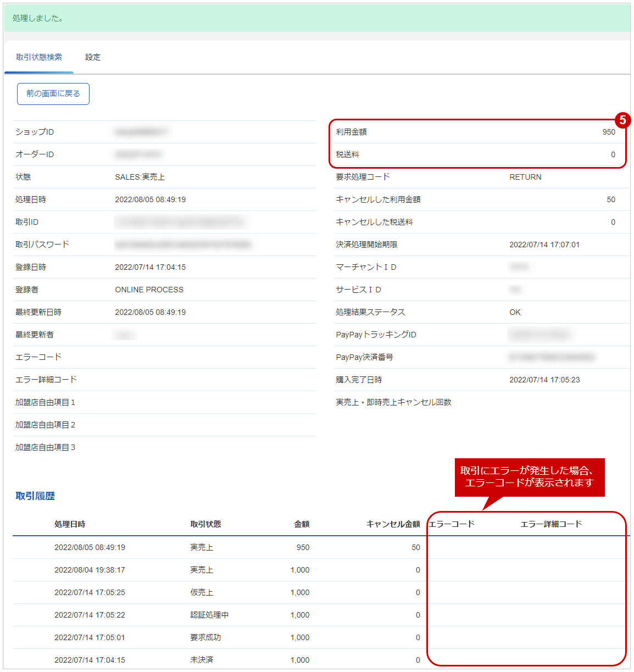Image resolution: width=634 pixels, height=672 pixels.
Task: Click the 前の画面に戻る button
Action: click(53, 94)
